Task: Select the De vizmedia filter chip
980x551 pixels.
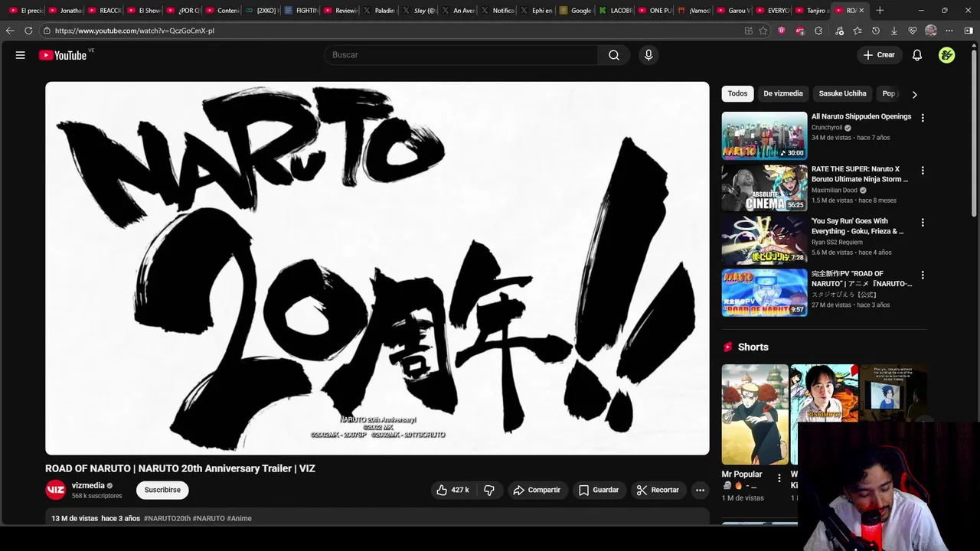Action: [x=783, y=93]
